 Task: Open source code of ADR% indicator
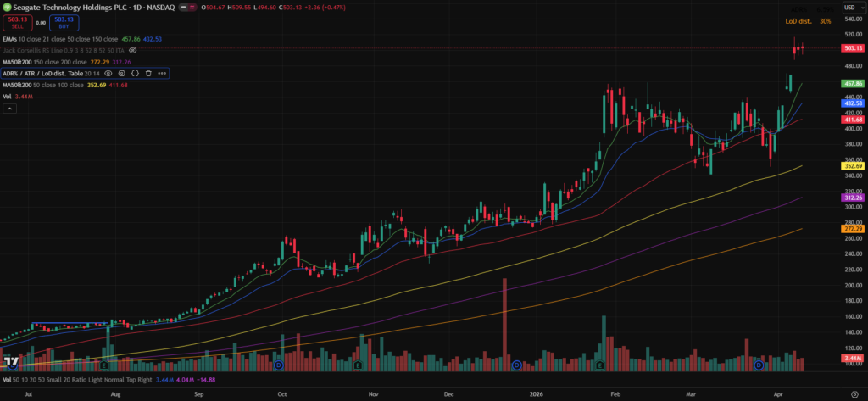click(x=134, y=74)
